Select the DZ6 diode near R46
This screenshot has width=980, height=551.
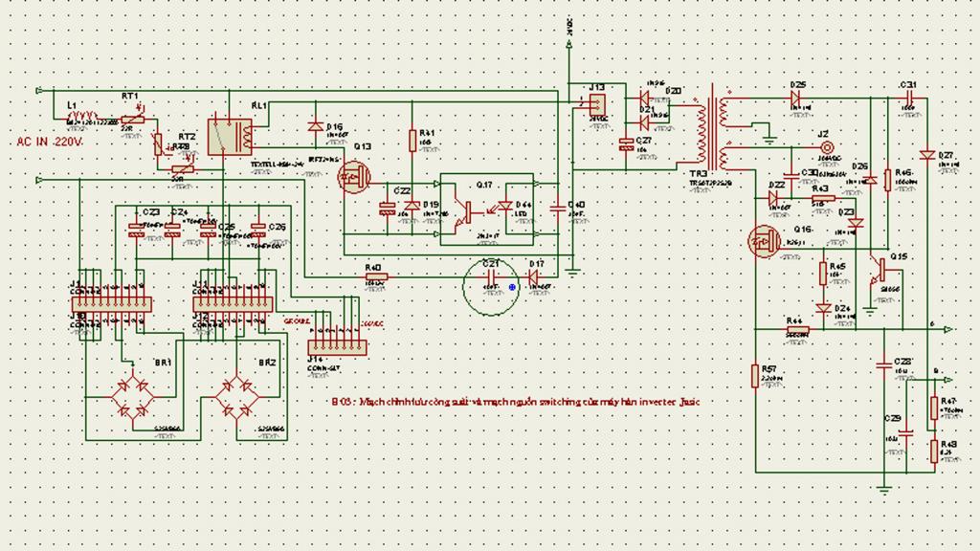(870, 180)
